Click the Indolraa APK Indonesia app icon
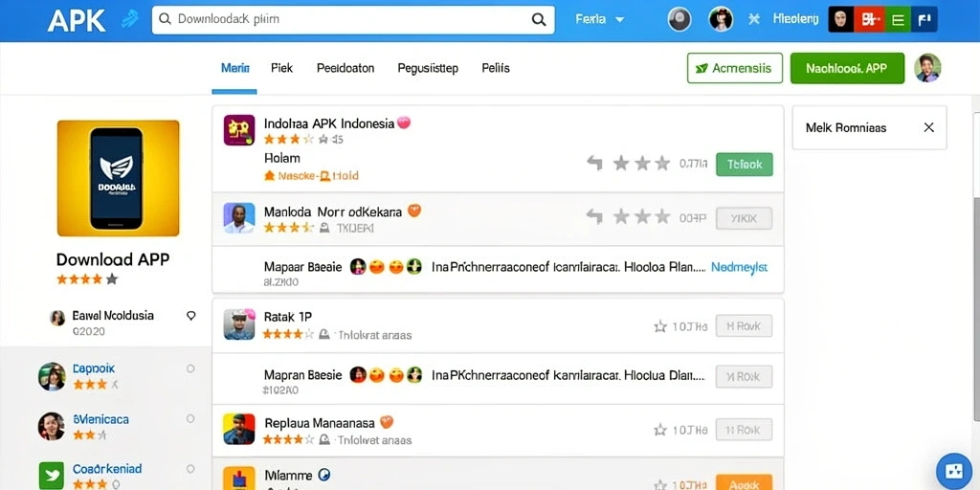This screenshot has height=490, width=980. pyautogui.click(x=239, y=130)
